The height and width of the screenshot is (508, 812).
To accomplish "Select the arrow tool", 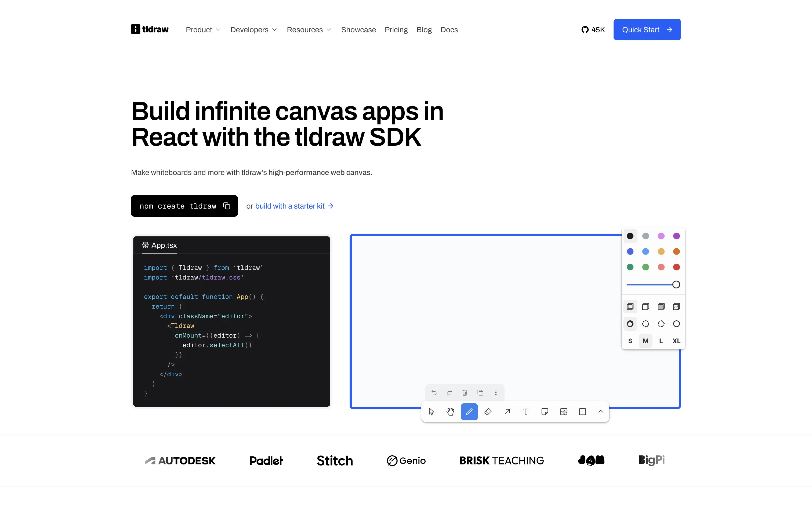I will coord(507,412).
